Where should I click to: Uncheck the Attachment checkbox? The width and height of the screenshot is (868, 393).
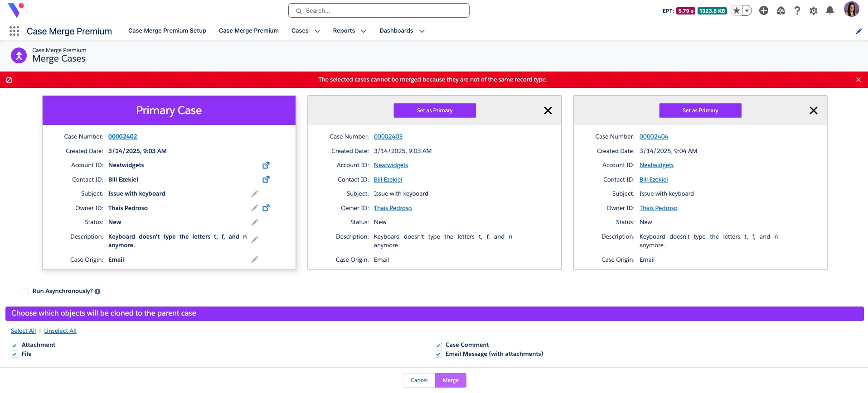click(15, 345)
